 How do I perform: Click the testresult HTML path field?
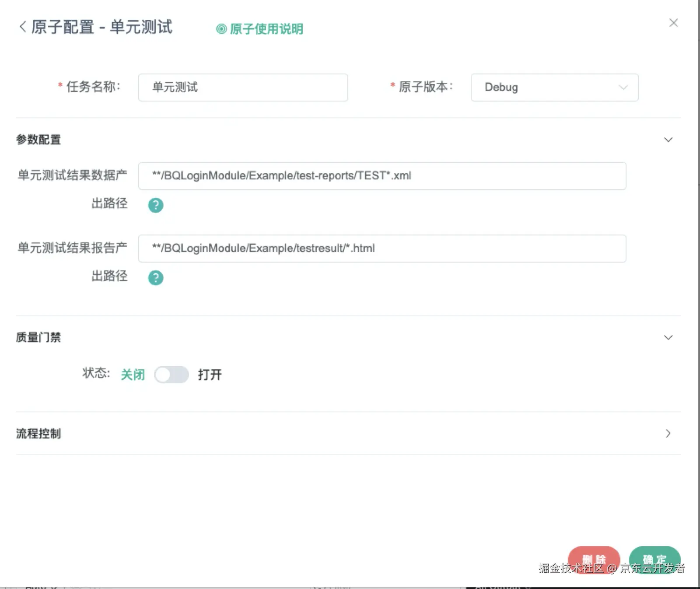[x=382, y=249]
